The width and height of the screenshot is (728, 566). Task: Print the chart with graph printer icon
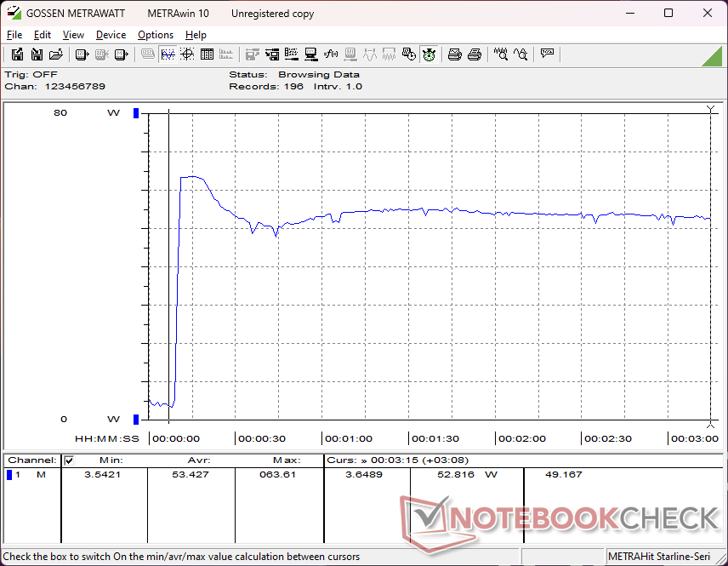coord(454,54)
